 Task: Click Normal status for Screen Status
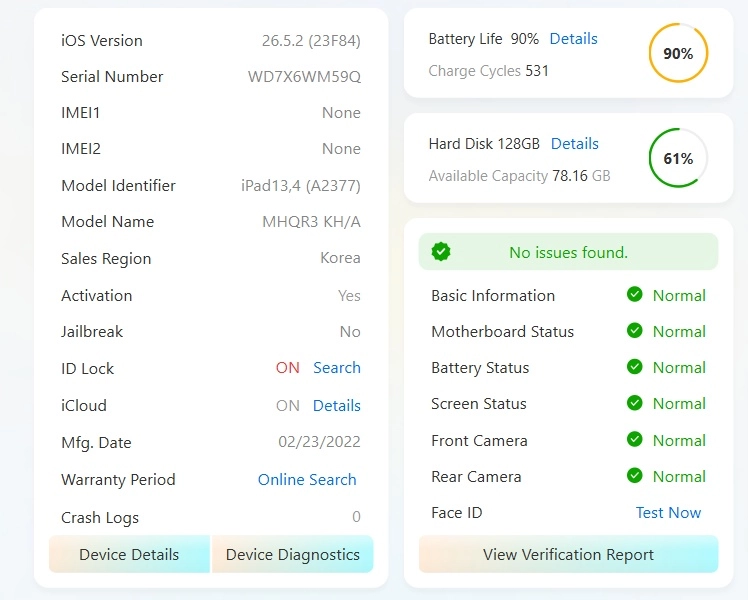pos(679,403)
